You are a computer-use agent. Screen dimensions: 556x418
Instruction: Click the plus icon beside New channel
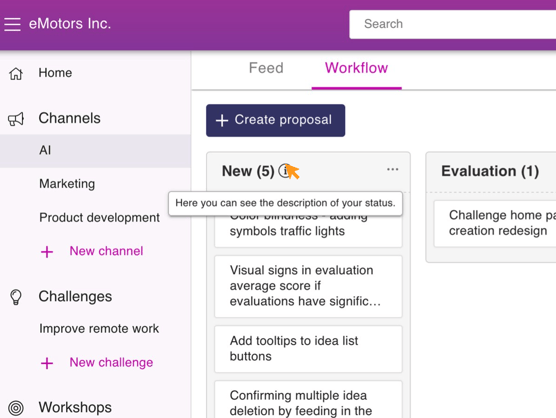(x=47, y=252)
